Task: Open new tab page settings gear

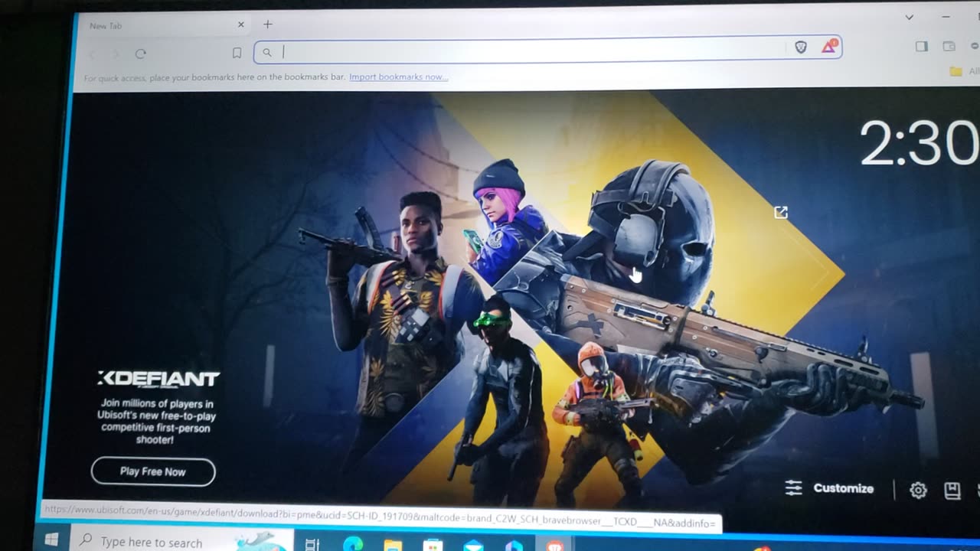Action: pyautogui.click(x=918, y=491)
